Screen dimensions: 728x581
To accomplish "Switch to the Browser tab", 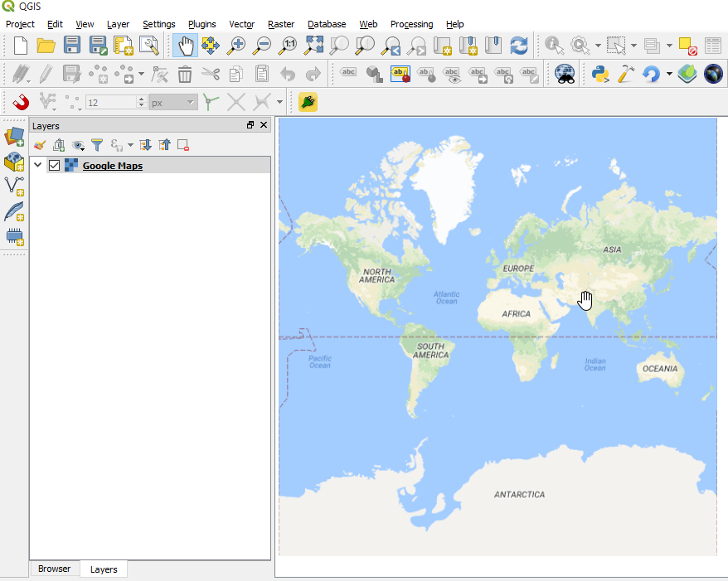I will [x=54, y=569].
